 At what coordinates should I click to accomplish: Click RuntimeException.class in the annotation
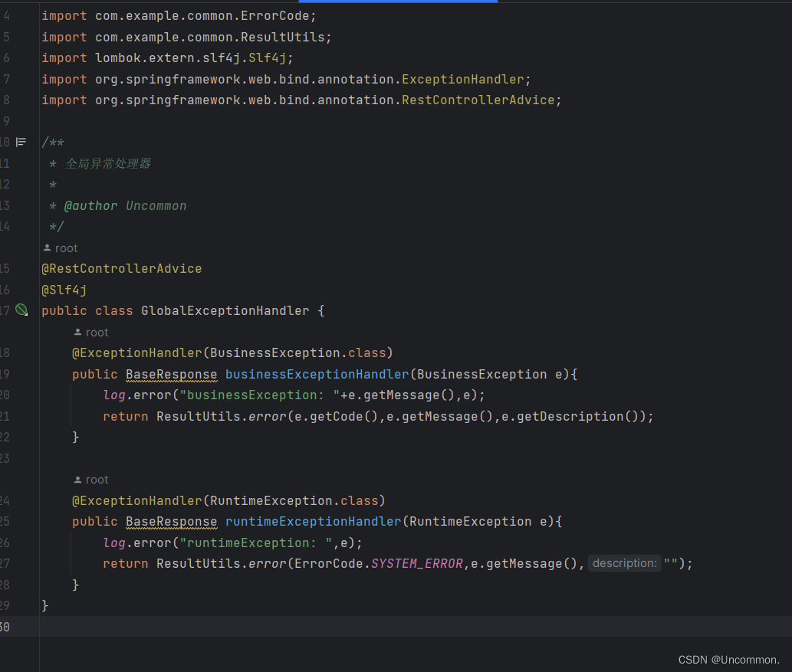click(294, 500)
